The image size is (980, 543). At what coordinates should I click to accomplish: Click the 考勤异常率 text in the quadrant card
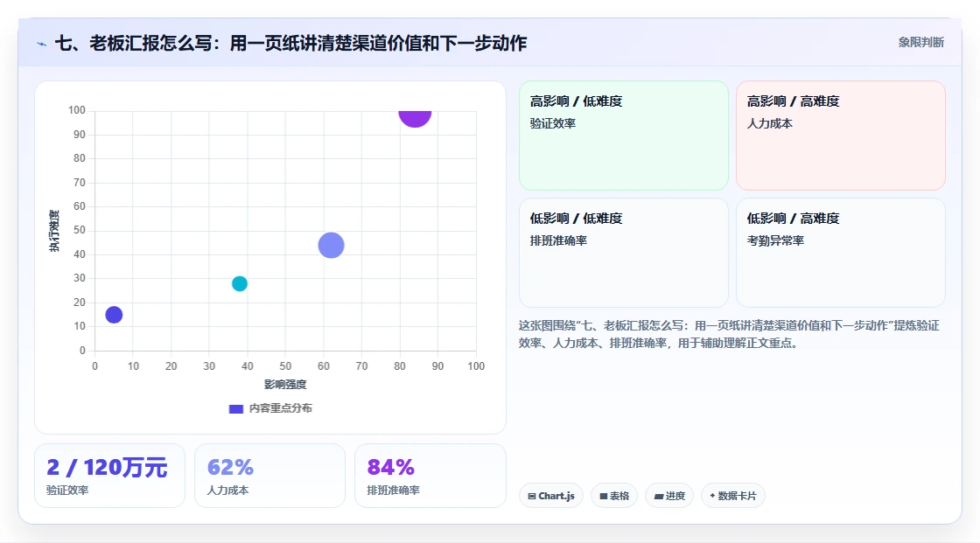(775, 240)
